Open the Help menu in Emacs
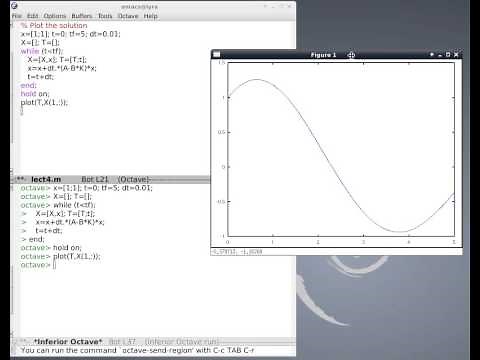Screen dimensions: 480x360 coord(151,16)
